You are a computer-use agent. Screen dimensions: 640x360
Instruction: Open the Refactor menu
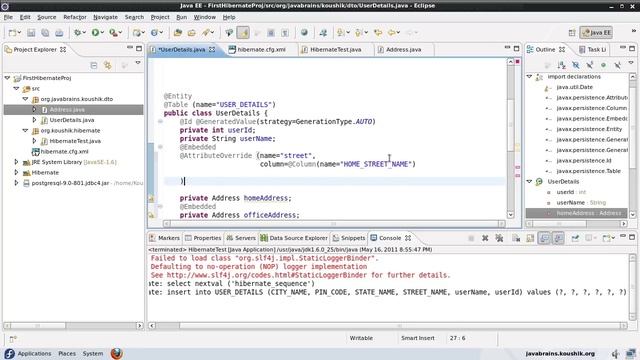pos(75,17)
